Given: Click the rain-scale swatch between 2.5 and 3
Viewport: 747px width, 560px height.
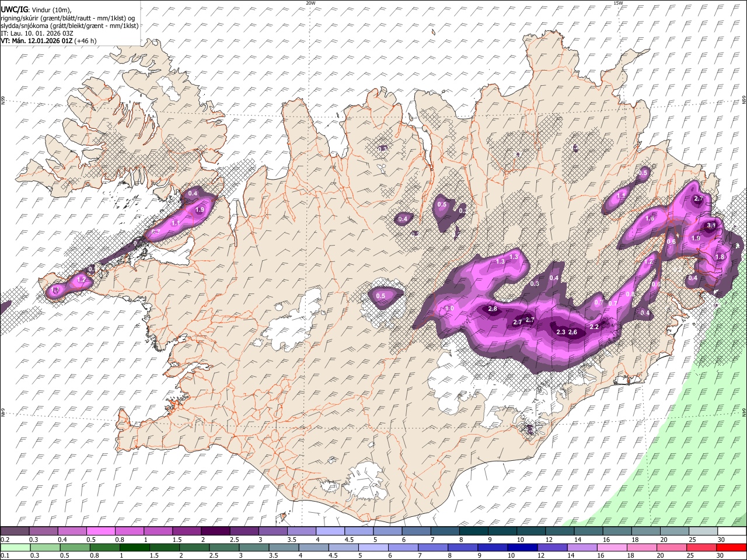Looking at the screenshot, I should (224, 547).
